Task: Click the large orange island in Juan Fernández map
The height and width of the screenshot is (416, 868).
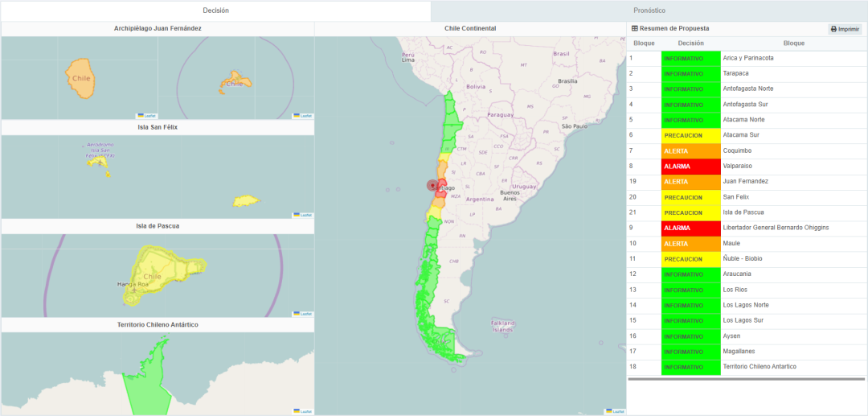Action: pyautogui.click(x=82, y=76)
